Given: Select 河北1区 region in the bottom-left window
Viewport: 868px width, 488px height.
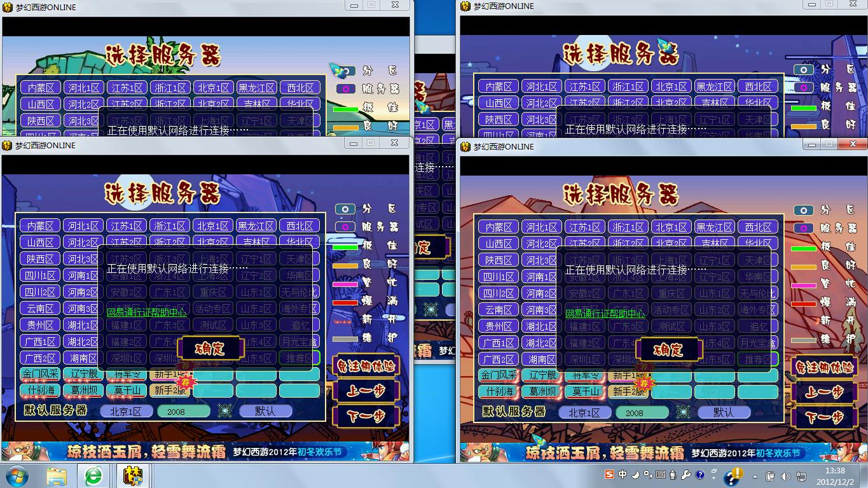Looking at the screenshot, I should click(83, 226).
